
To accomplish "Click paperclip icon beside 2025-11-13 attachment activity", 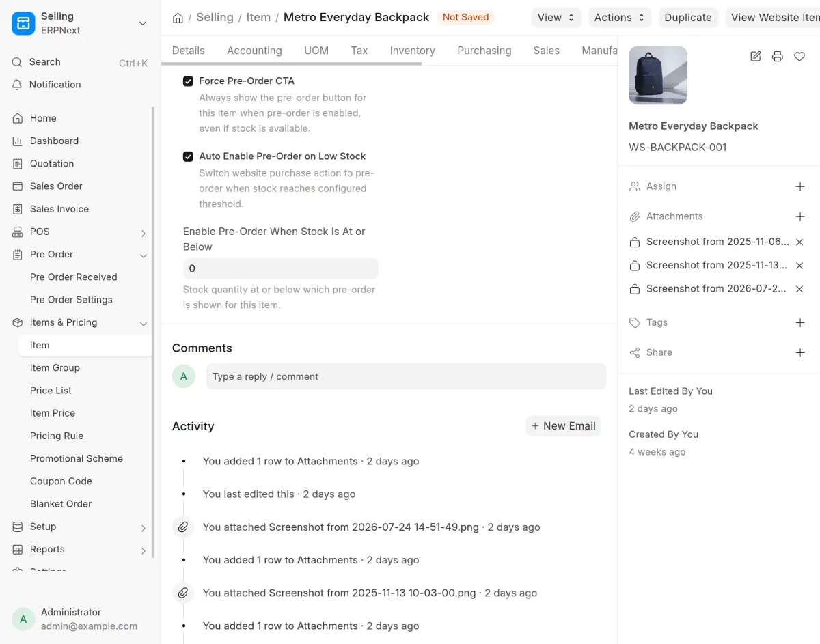I will (x=183, y=593).
